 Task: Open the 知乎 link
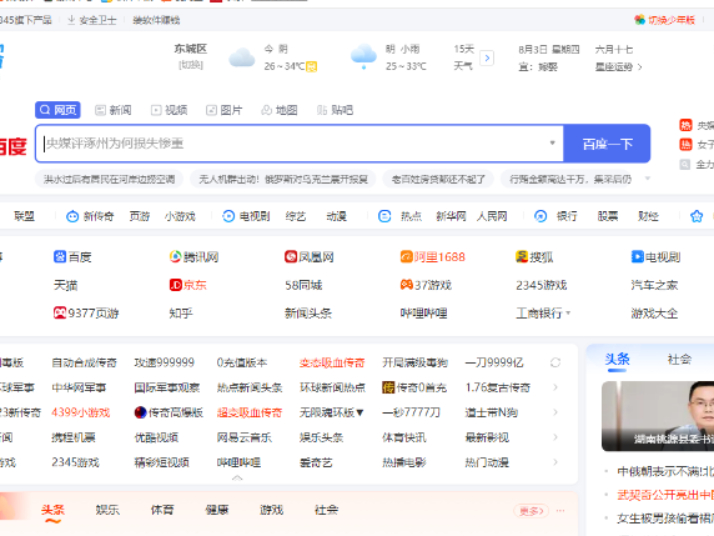point(181,313)
